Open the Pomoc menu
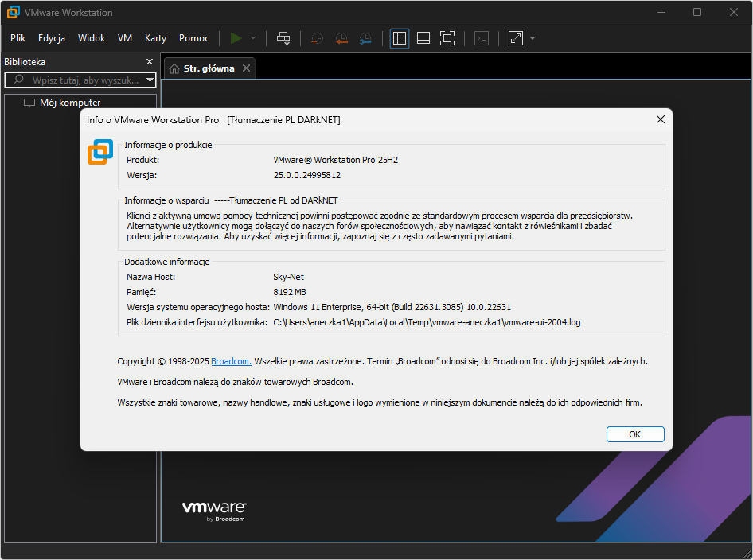The image size is (753, 560). (194, 38)
